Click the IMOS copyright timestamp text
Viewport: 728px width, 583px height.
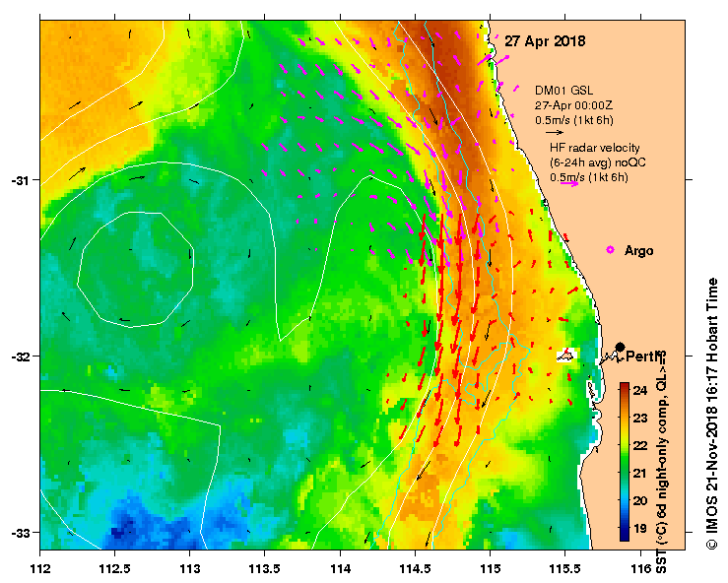711,413
